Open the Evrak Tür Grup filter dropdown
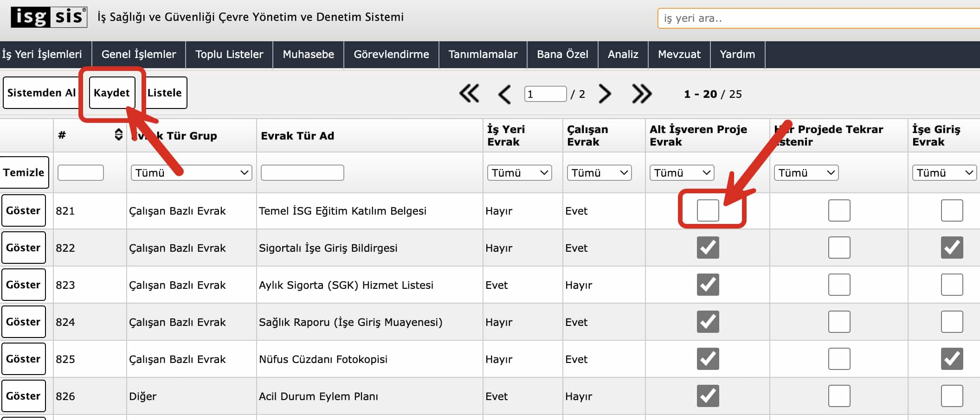This screenshot has height=420, width=980. click(x=191, y=172)
